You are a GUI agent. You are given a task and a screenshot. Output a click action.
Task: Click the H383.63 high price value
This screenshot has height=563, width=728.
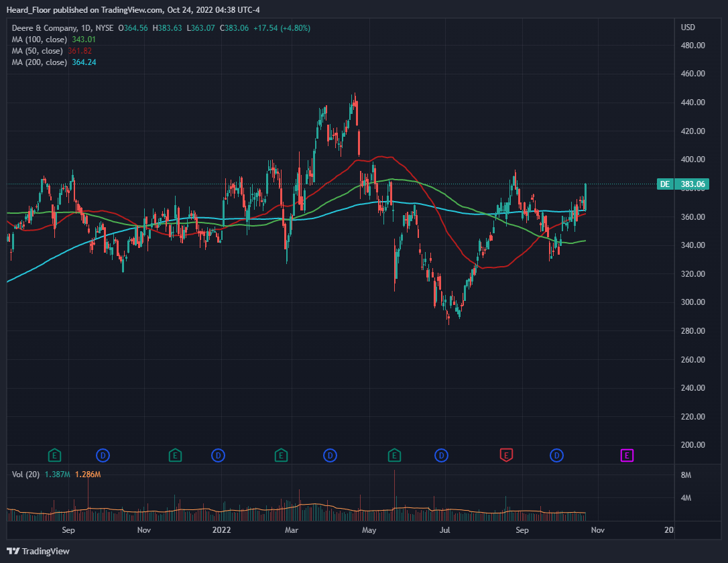click(x=167, y=28)
